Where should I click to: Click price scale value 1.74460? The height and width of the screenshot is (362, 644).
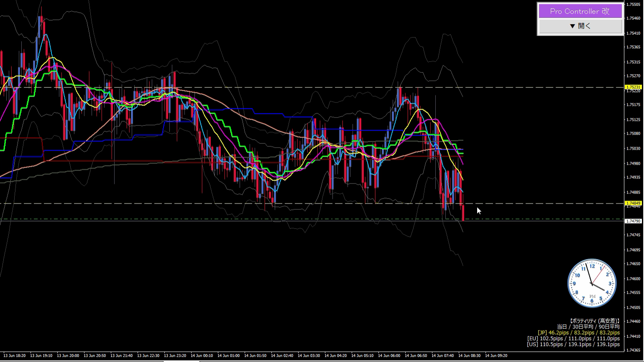tap(634, 322)
